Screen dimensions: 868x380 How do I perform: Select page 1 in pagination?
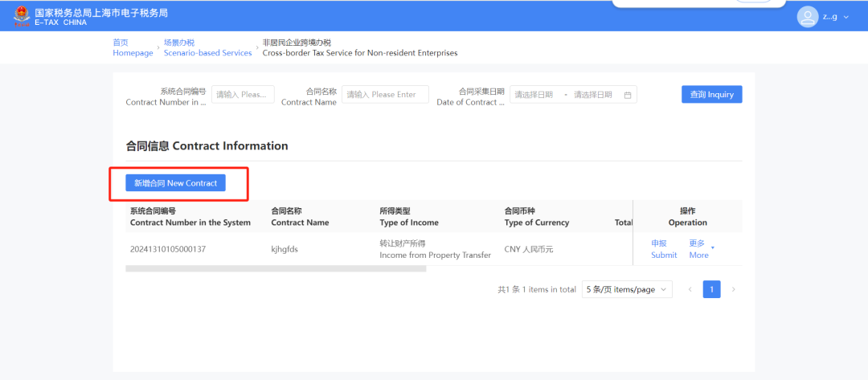click(x=712, y=289)
